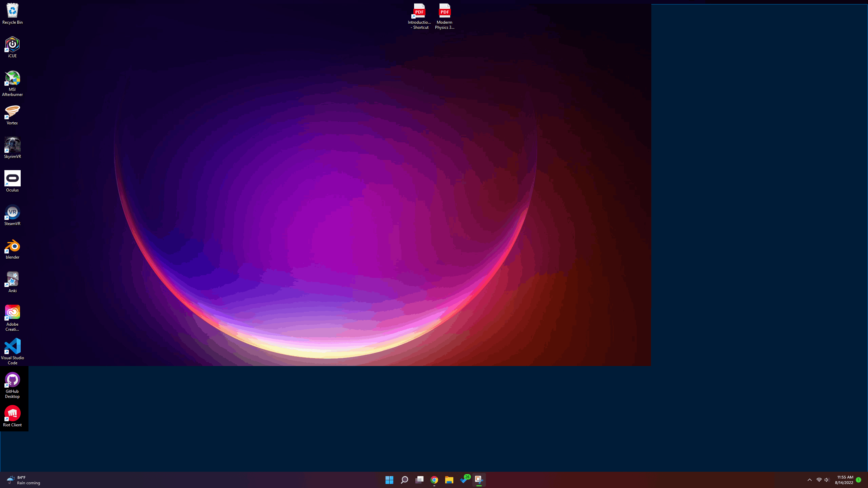Open the Snipping Tool in the taskbar

pos(479,480)
